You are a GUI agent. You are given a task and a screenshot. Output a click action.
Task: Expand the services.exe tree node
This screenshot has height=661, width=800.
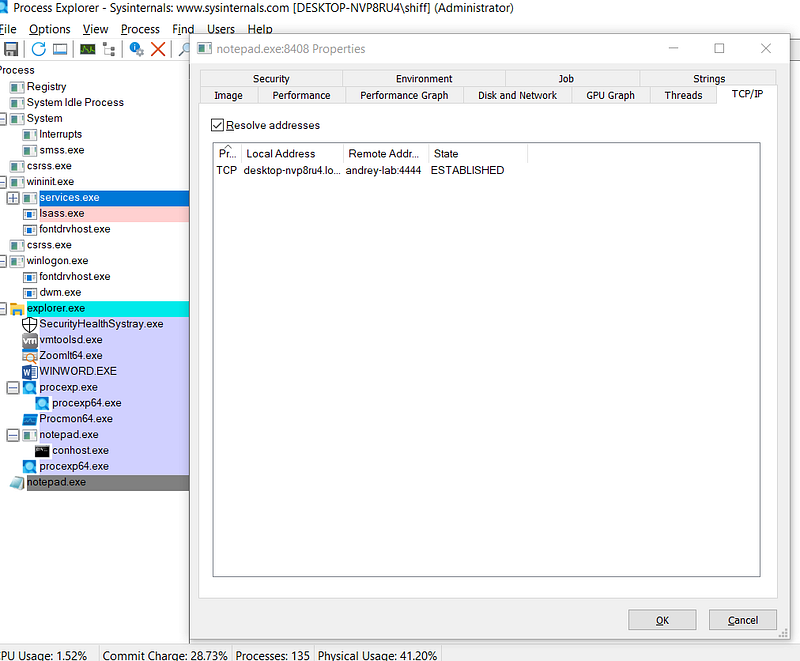click(13, 198)
